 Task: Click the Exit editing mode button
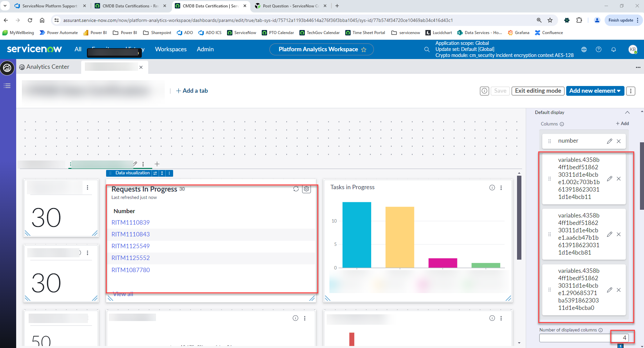538,91
